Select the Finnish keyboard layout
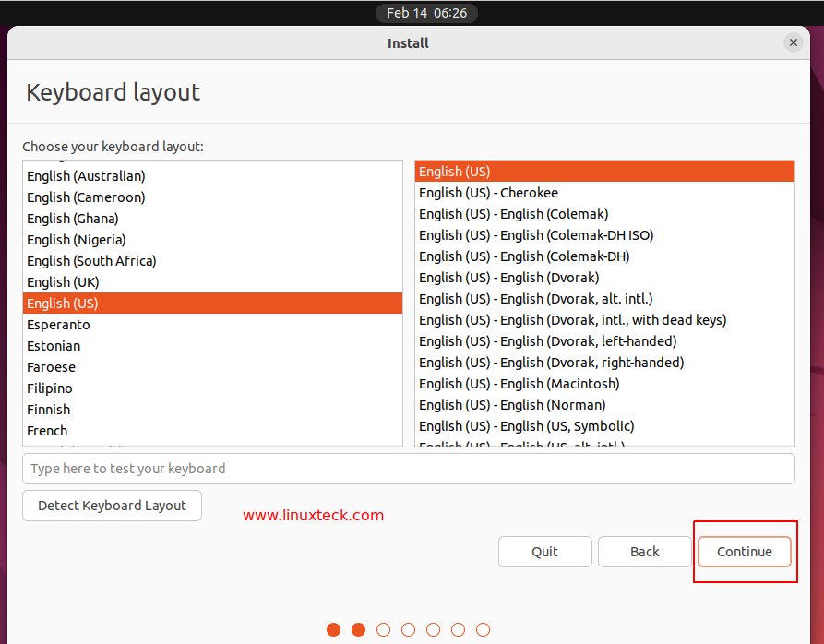This screenshot has height=644, width=824. (48, 409)
